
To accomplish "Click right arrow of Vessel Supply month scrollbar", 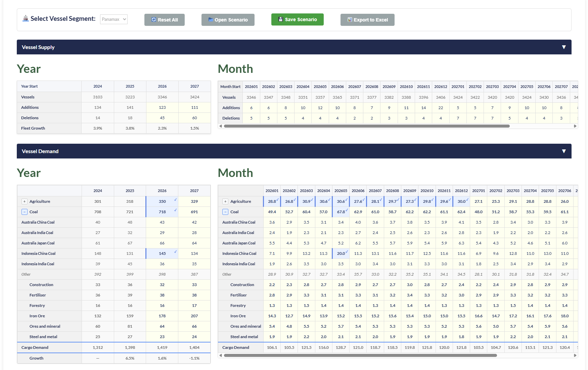I will point(575,126).
